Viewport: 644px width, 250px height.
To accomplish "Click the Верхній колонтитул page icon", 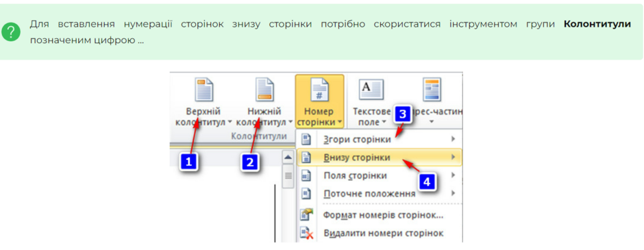I will point(205,89).
